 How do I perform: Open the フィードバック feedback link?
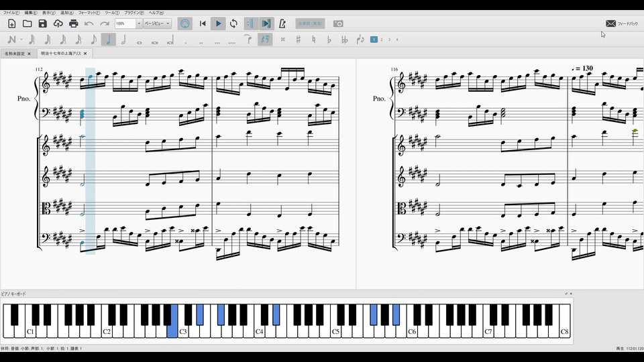[622, 23]
